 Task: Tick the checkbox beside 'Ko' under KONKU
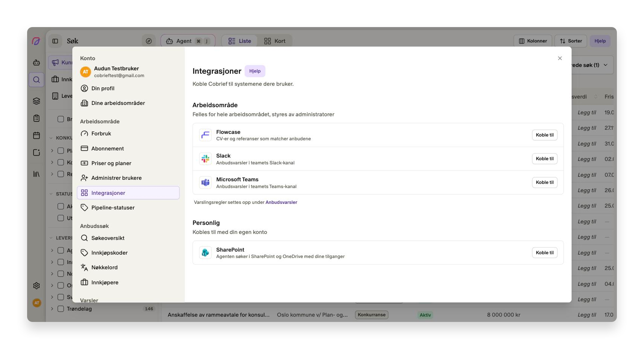click(61, 162)
